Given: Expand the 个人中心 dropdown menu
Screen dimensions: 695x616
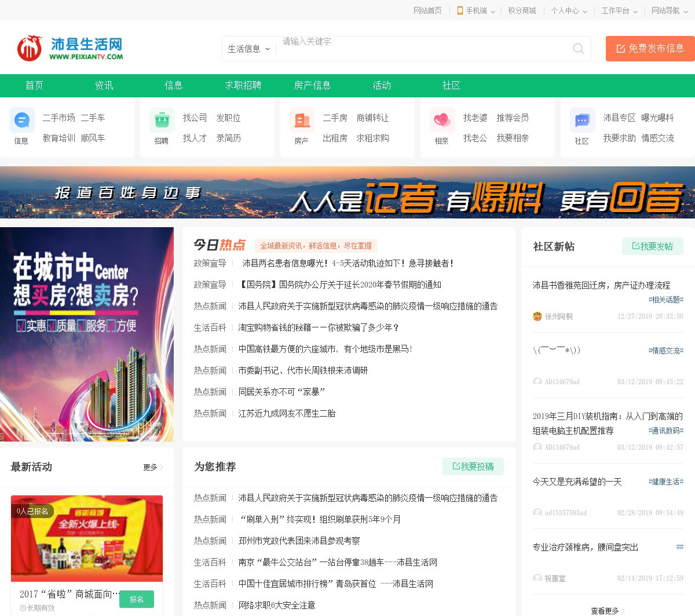Looking at the screenshot, I should [x=569, y=10].
